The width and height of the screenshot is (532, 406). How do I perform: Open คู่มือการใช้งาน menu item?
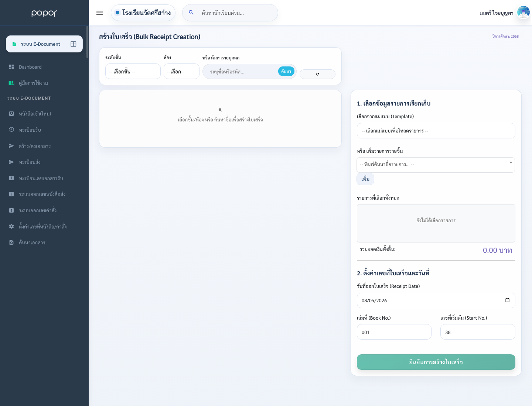[44, 83]
